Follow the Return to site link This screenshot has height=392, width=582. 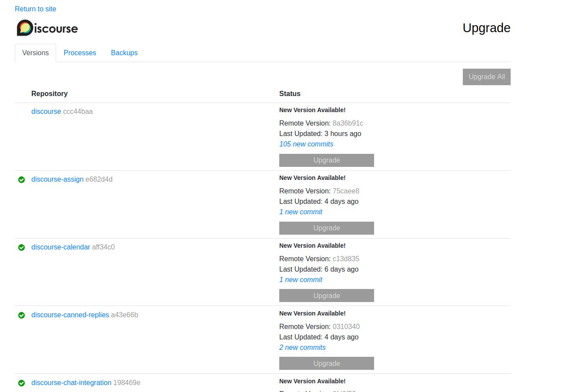click(35, 9)
